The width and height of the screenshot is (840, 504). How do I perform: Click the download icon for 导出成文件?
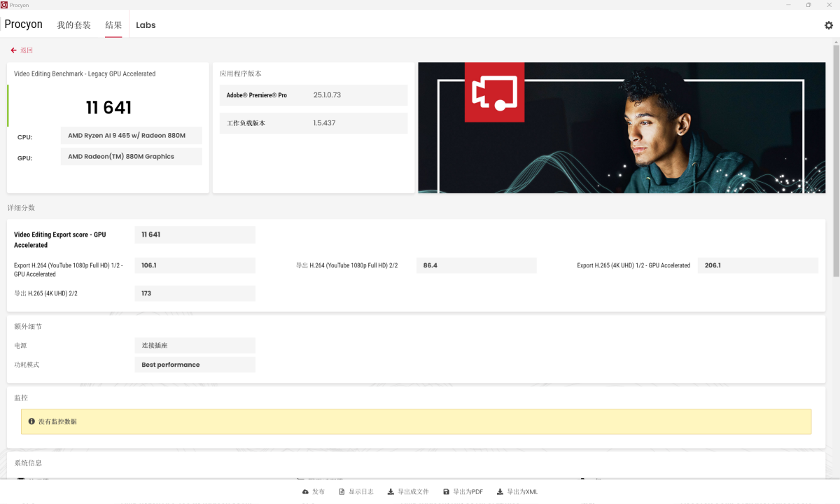click(391, 492)
